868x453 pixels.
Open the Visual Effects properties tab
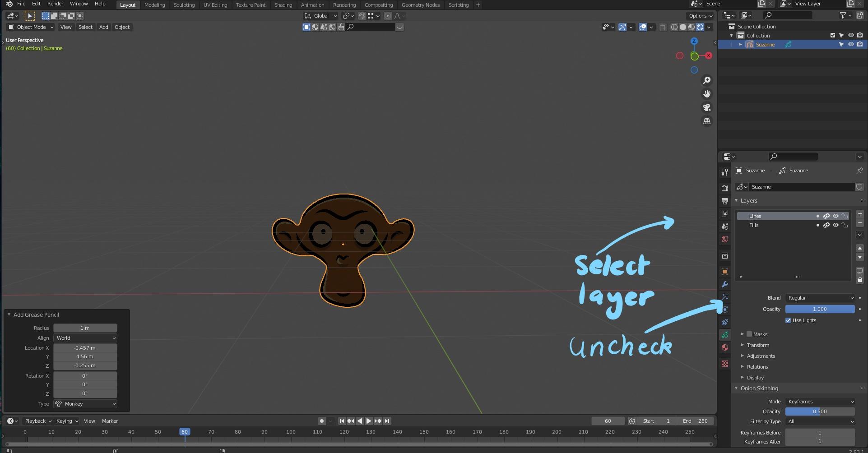724,297
